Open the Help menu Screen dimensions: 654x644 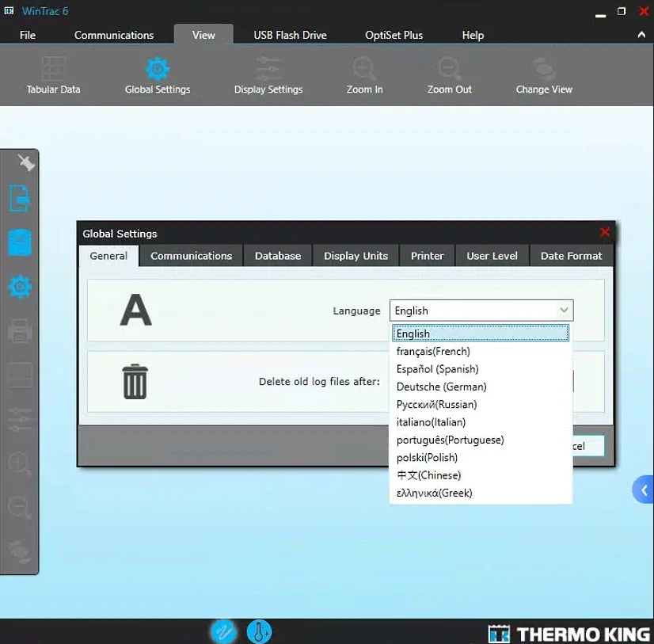click(x=473, y=35)
